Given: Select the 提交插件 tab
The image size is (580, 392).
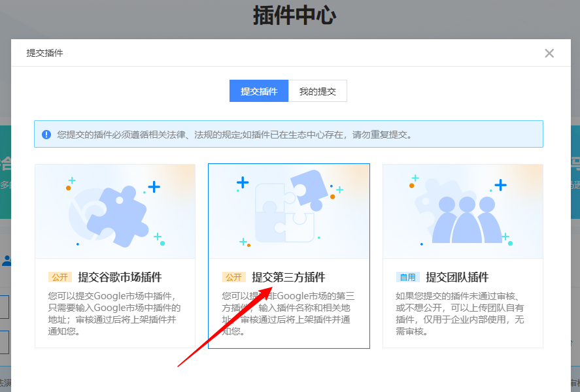Looking at the screenshot, I should [x=259, y=91].
